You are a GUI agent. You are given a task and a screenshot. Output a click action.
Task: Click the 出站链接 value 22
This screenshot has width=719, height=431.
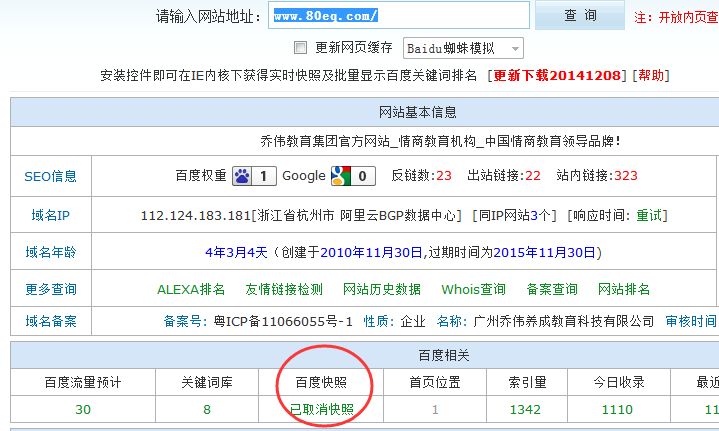click(532, 176)
